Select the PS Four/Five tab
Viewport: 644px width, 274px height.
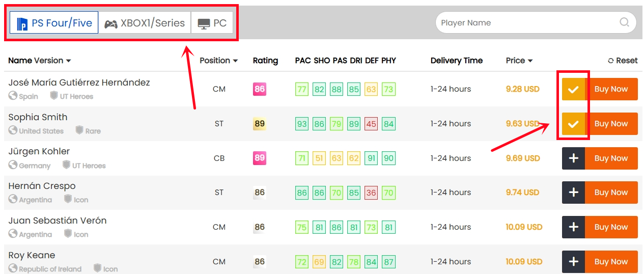[x=54, y=23]
